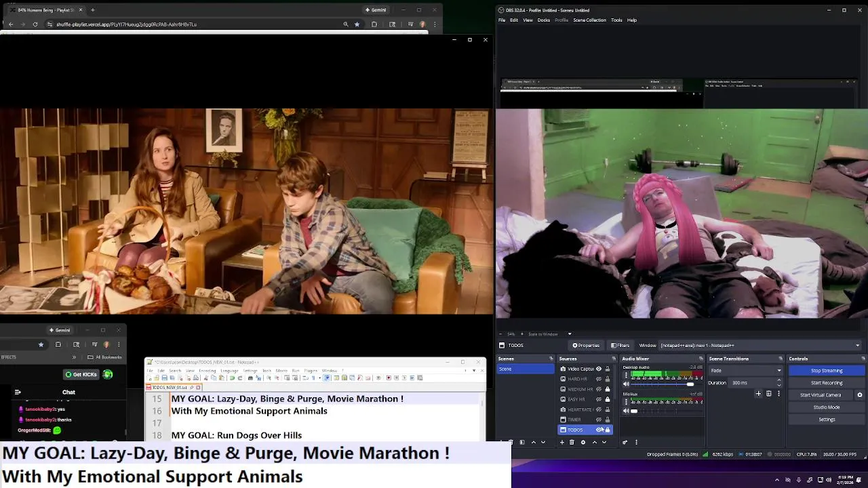The height and width of the screenshot is (488, 868).
Task: Mute Desktop Audio speaker icon
Action: (626, 384)
